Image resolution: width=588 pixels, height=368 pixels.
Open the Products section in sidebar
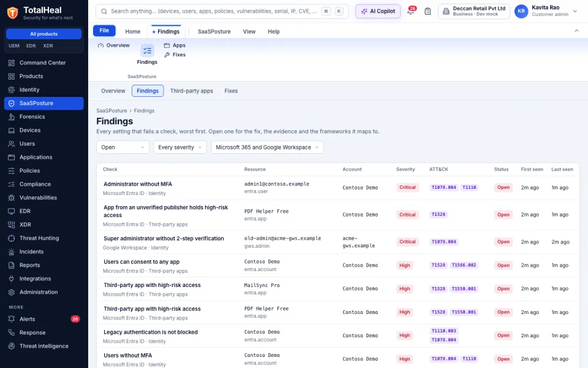click(44, 76)
